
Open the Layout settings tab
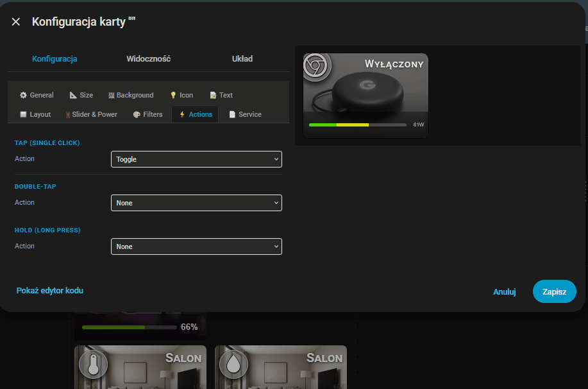(35, 114)
